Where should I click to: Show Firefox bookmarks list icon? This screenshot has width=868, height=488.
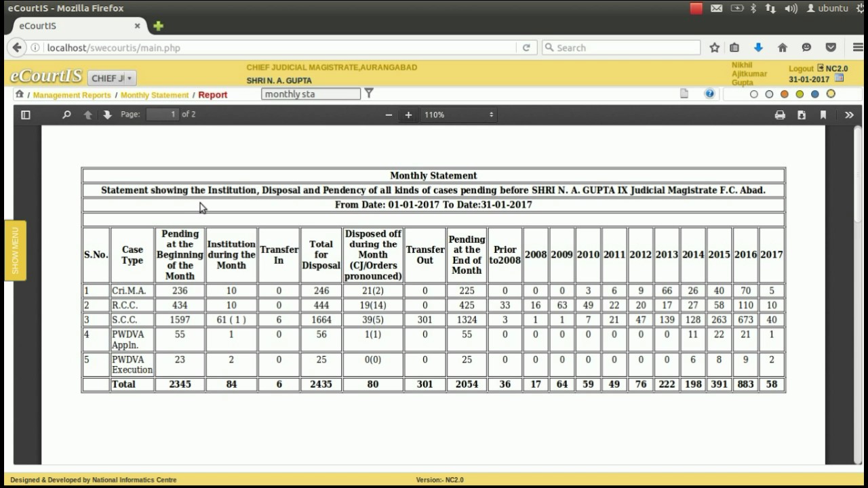[734, 47]
